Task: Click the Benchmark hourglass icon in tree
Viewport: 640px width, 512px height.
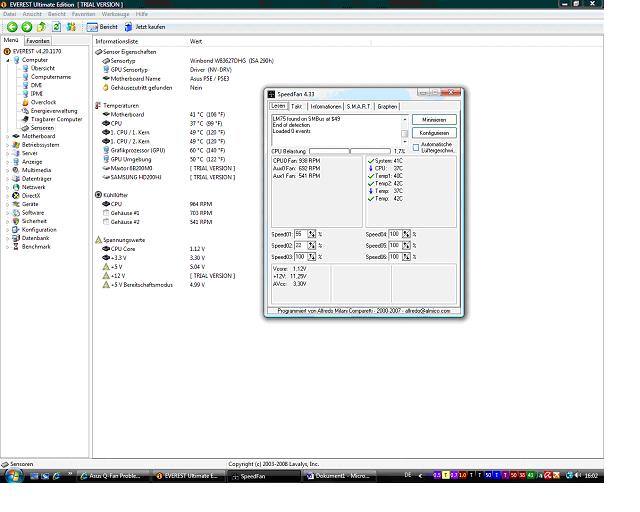Action: tap(16, 247)
